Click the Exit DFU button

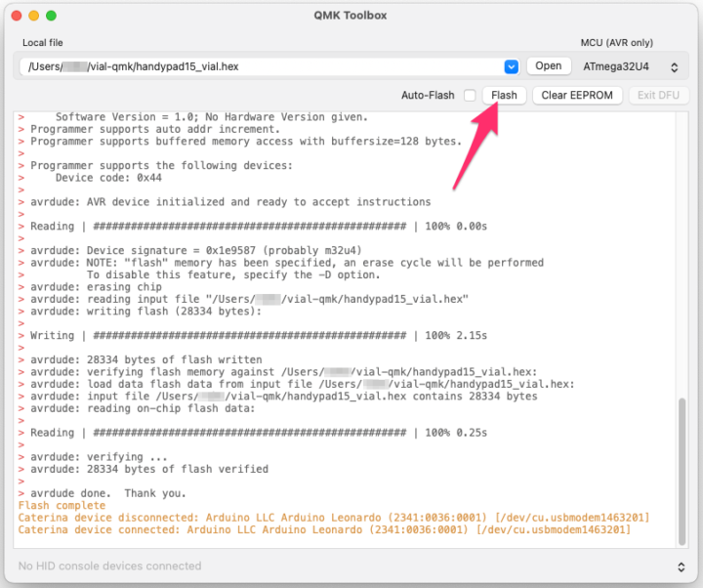tap(659, 95)
